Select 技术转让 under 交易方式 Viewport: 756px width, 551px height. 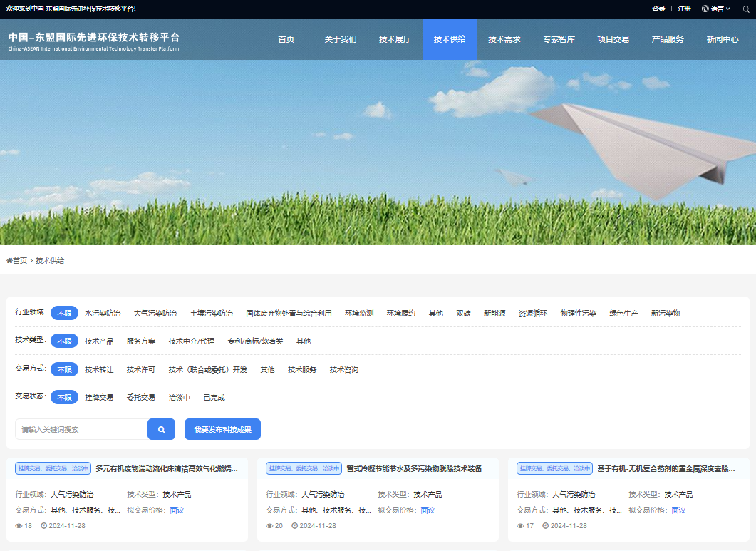point(99,369)
